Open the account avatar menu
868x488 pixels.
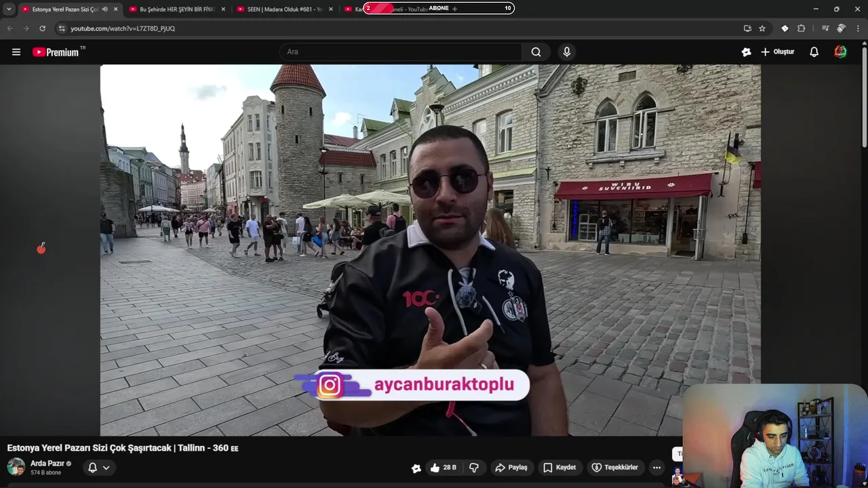coord(841,52)
